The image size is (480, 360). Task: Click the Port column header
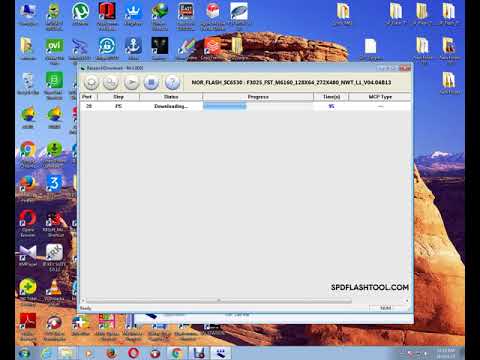coord(88,97)
